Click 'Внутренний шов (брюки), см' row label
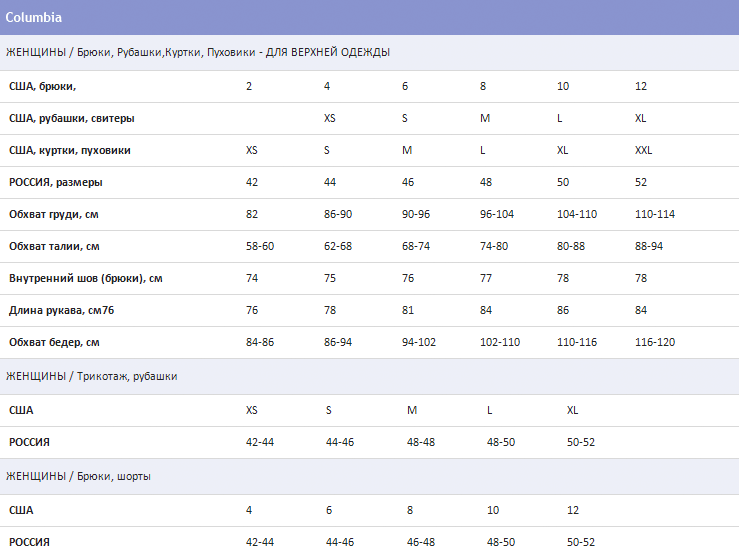The height and width of the screenshot is (553, 739). click(86, 279)
